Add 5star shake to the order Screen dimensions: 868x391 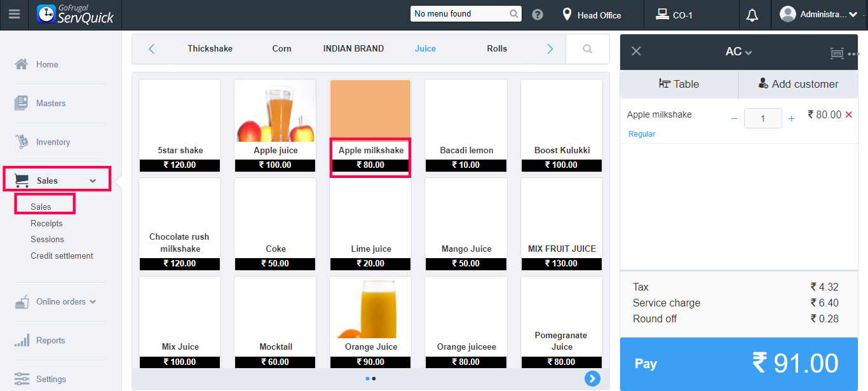180,126
